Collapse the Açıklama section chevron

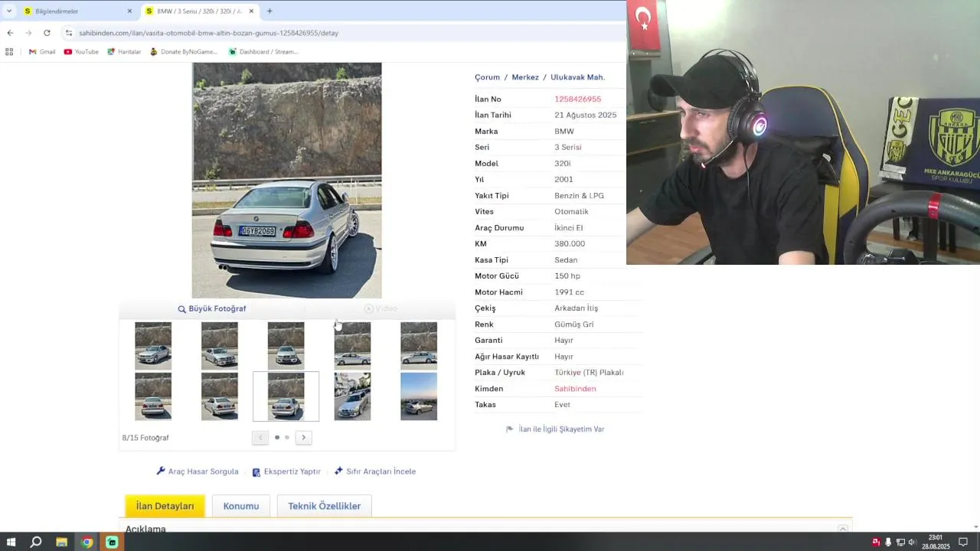[843, 529]
